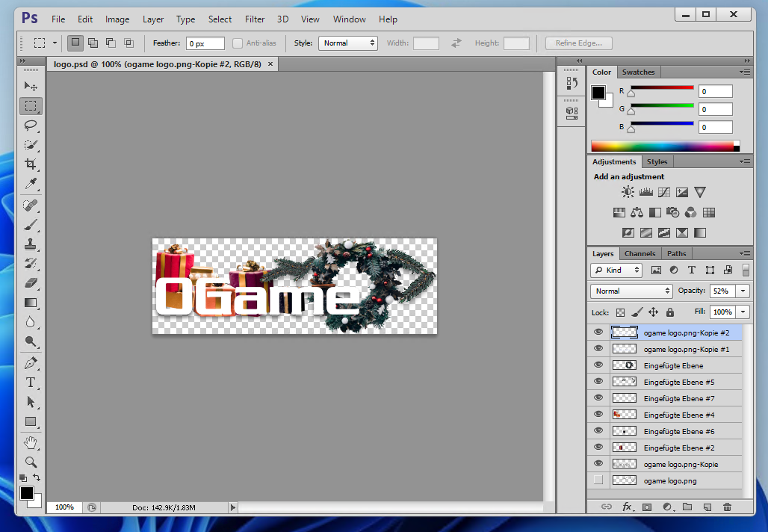
Task: Select the Lasso tool
Action: [31, 126]
